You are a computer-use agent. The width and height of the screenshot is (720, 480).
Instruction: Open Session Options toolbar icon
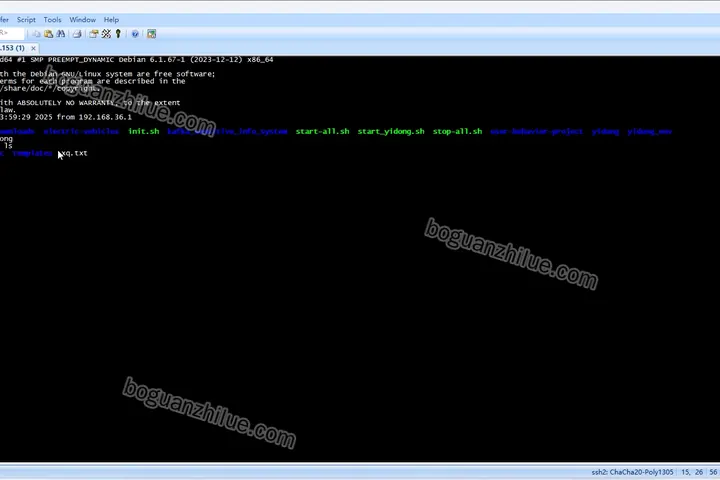pos(94,34)
